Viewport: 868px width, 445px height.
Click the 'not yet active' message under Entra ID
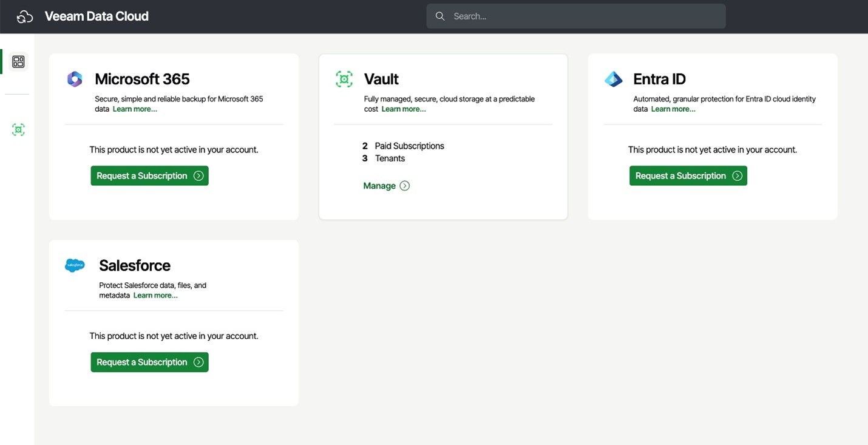point(713,149)
